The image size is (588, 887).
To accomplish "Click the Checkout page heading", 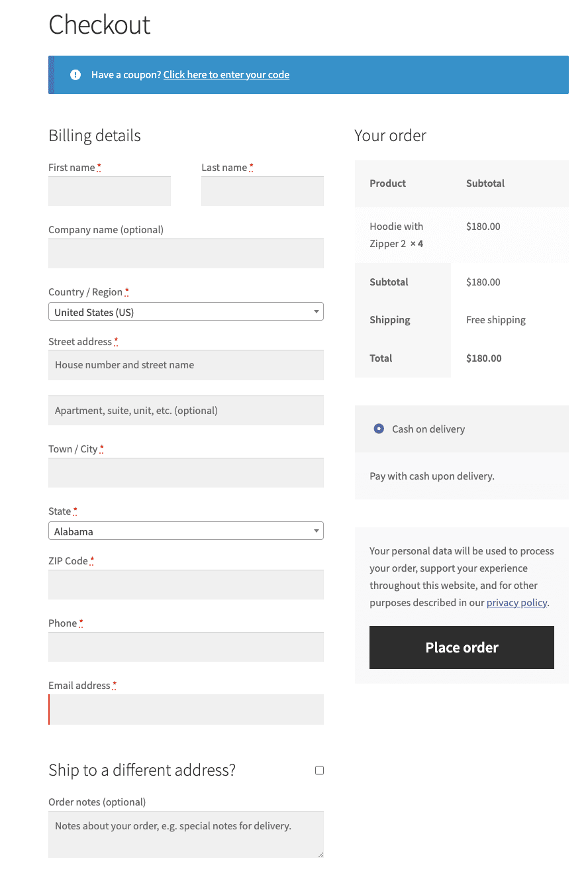I will click(x=99, y=25).
